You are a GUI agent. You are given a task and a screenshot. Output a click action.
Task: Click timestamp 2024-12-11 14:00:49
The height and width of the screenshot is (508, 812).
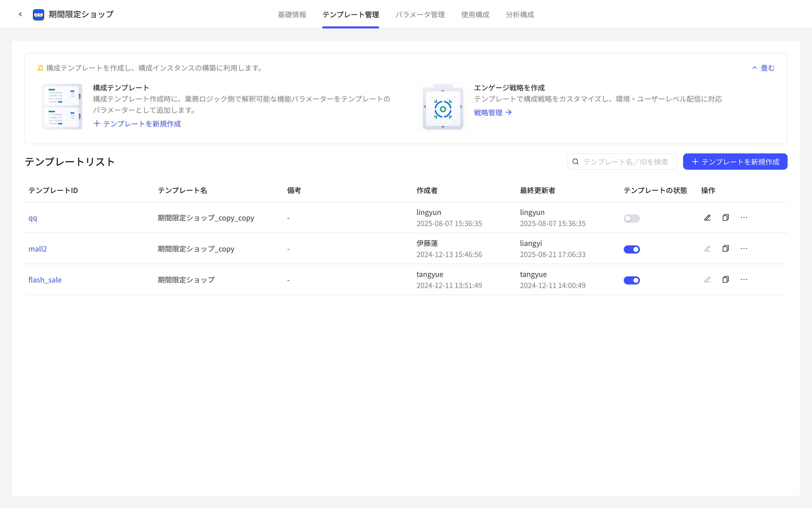(x=553, y=285)
